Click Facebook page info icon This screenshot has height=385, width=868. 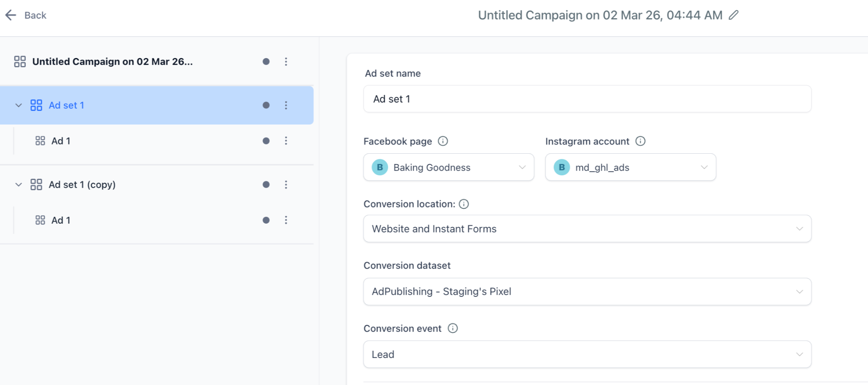coord(443,141)
